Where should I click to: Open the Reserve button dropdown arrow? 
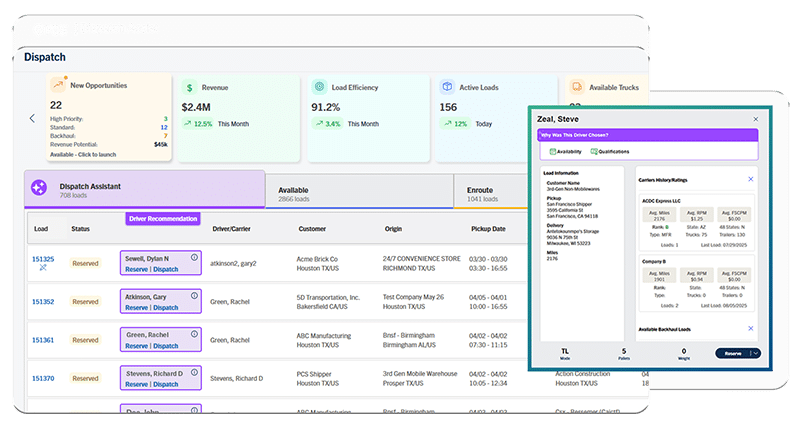click(x=756, y=353)
